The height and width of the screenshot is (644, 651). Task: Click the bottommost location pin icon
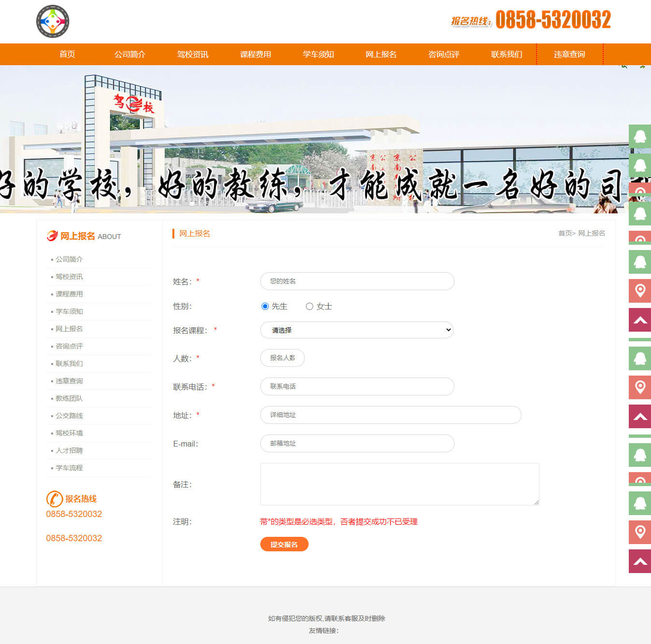coord(640,532)
